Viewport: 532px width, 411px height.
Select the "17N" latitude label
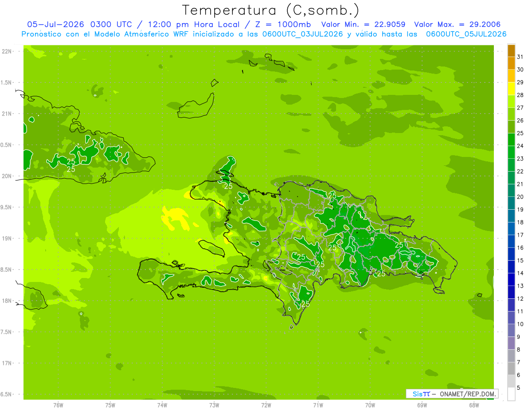point(6,363)
